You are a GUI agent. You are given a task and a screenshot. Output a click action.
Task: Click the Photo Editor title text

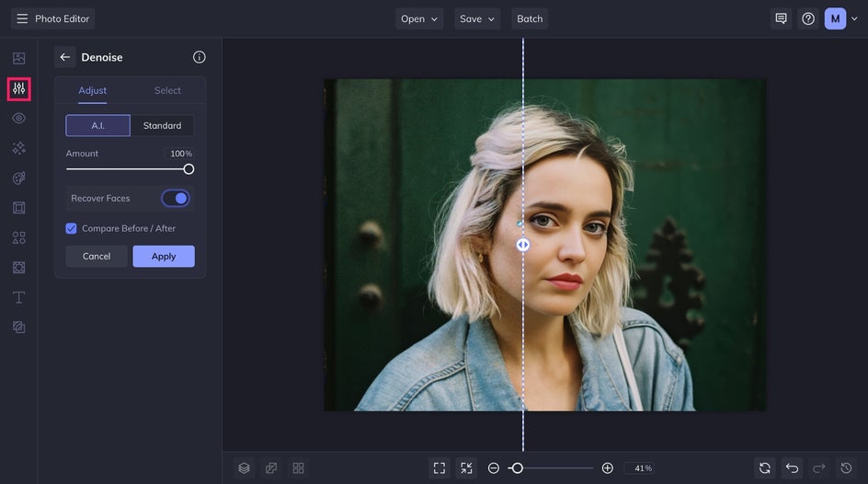[62, 18]
